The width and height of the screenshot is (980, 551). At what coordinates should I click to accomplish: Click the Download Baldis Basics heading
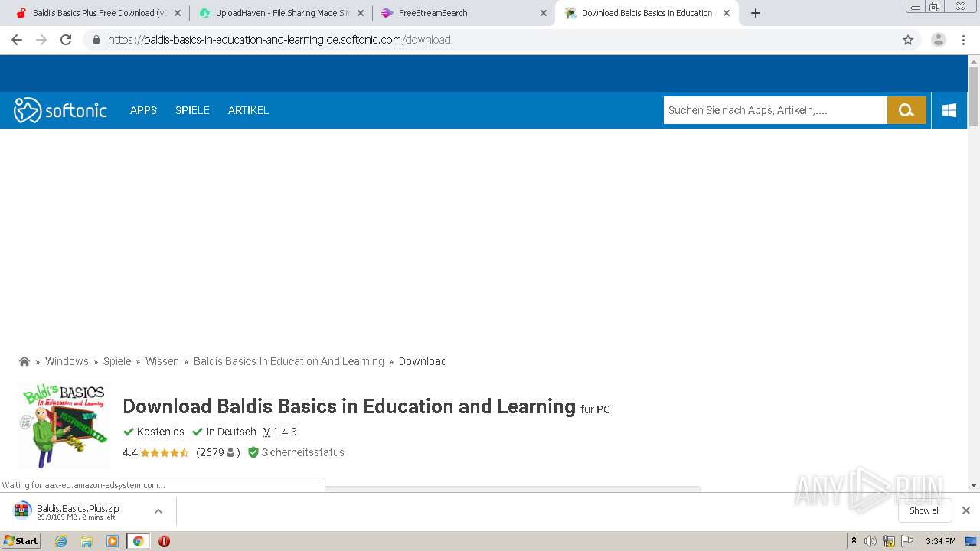[x=349, y=406]
